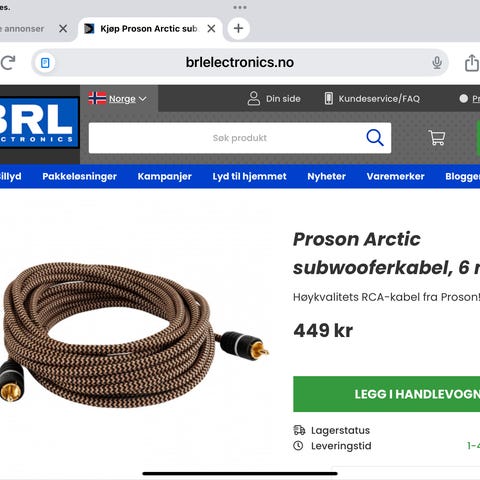
Task: Reload the page with the refresh icon
Action: (8, 62)
